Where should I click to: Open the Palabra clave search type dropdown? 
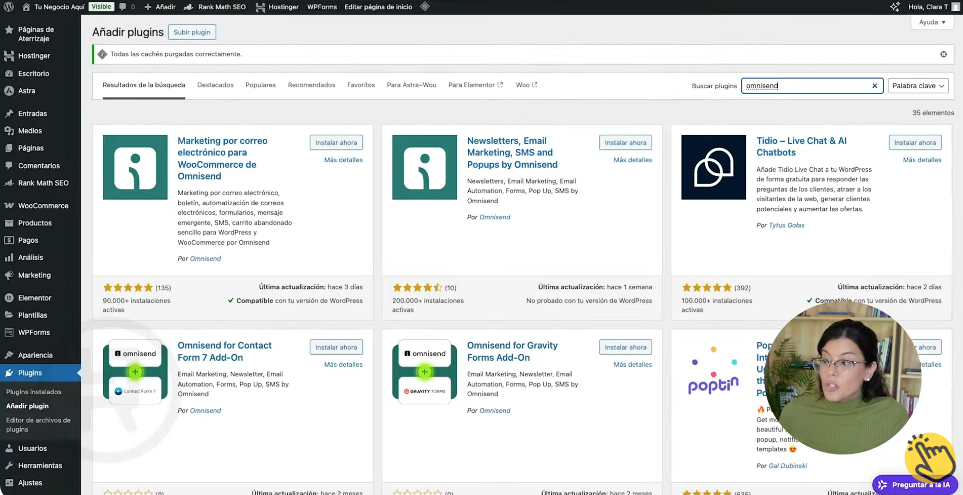tap(918, 86)
